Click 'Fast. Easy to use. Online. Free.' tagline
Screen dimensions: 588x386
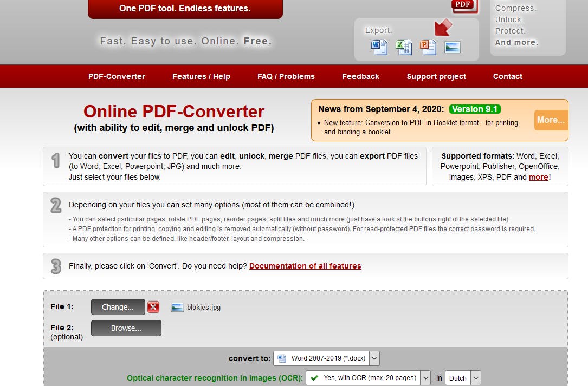[186, 41]
